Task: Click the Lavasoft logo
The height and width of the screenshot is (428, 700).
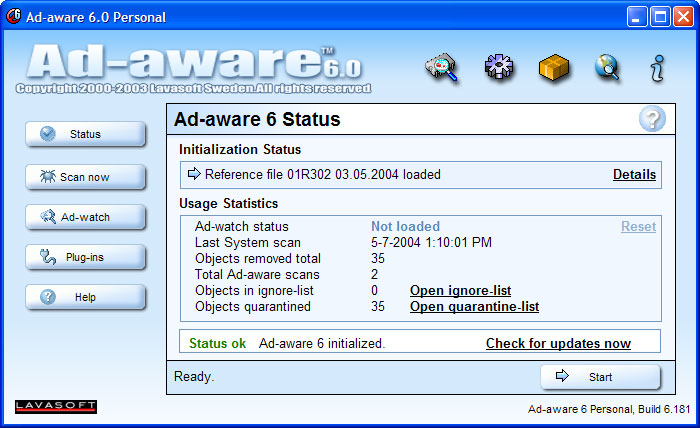Action: (x=56, y=406)
